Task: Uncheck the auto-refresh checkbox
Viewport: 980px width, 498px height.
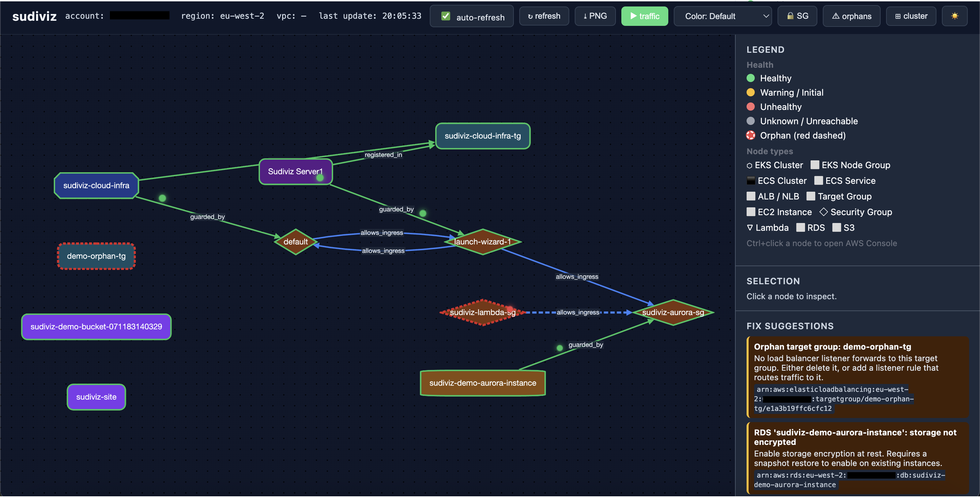Action: (445, 16)
